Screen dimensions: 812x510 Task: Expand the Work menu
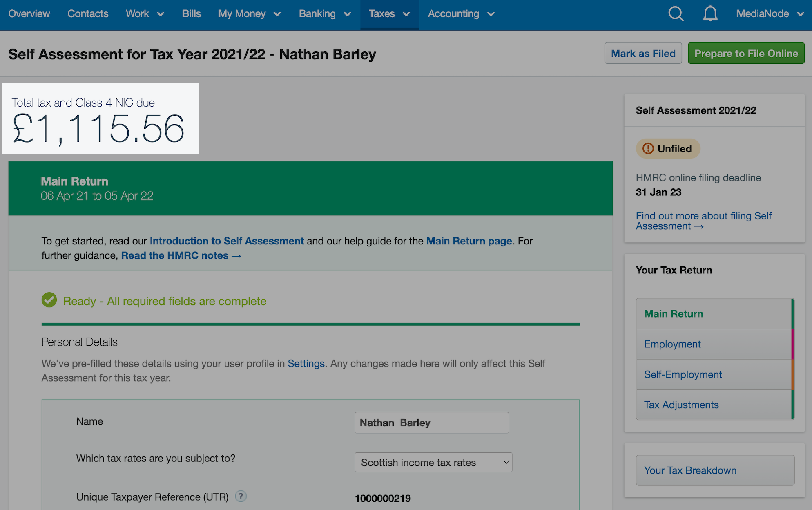(145, 14)
